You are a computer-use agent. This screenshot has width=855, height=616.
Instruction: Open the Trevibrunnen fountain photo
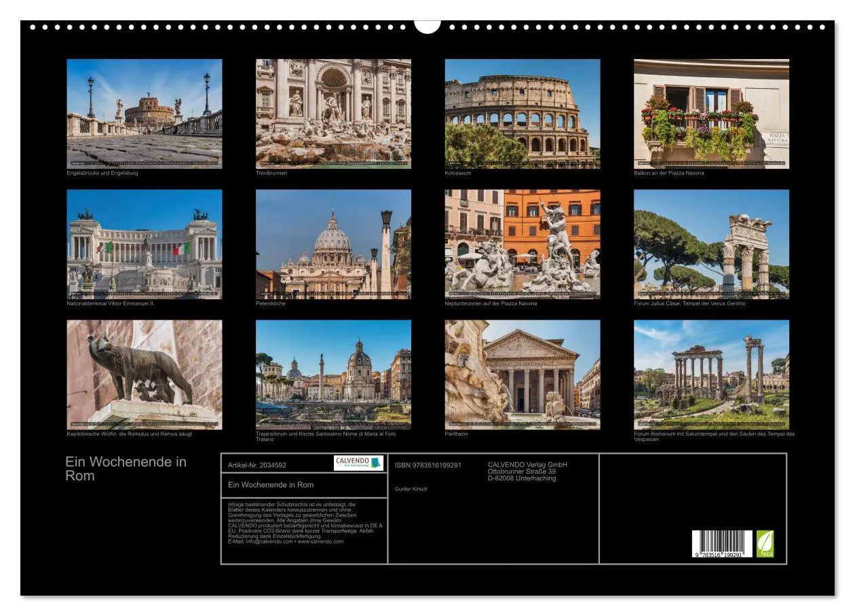point(333,113)
